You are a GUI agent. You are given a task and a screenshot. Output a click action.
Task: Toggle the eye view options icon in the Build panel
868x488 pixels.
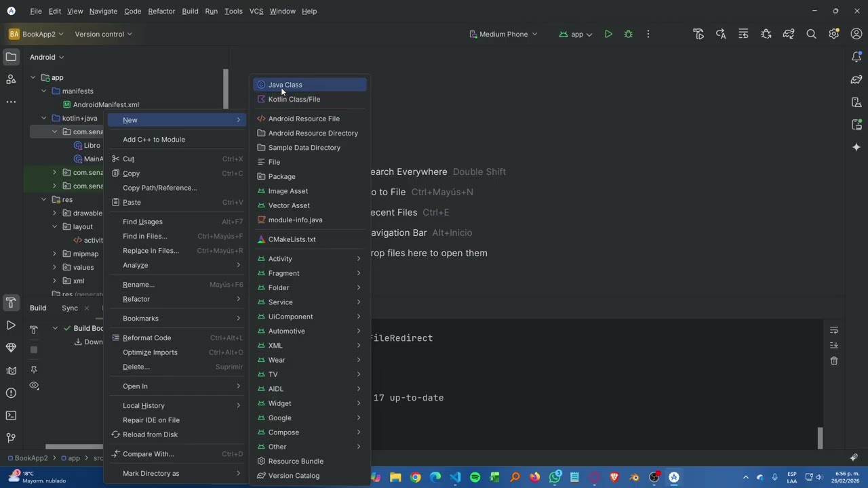pos(34,386)
